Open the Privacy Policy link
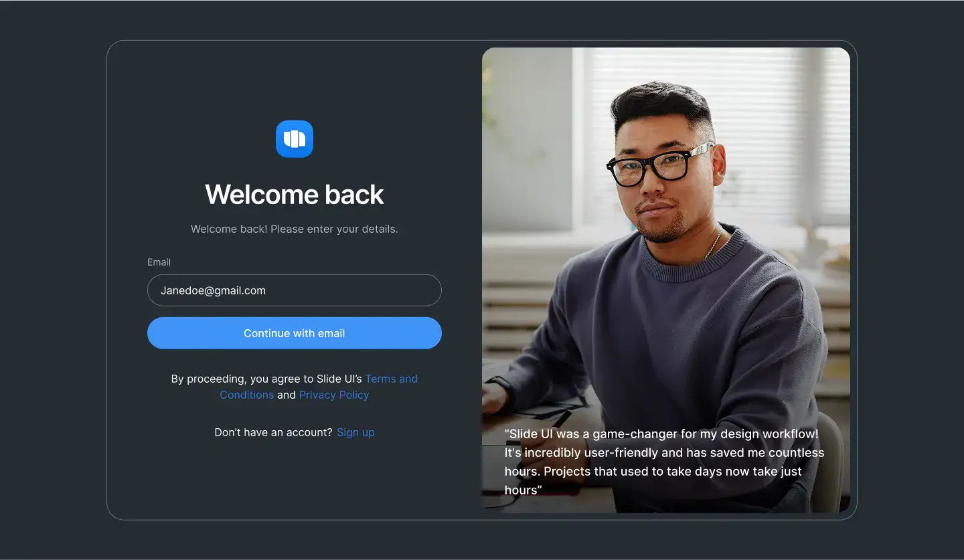964x560 pixels. click(x=334, y=395)
